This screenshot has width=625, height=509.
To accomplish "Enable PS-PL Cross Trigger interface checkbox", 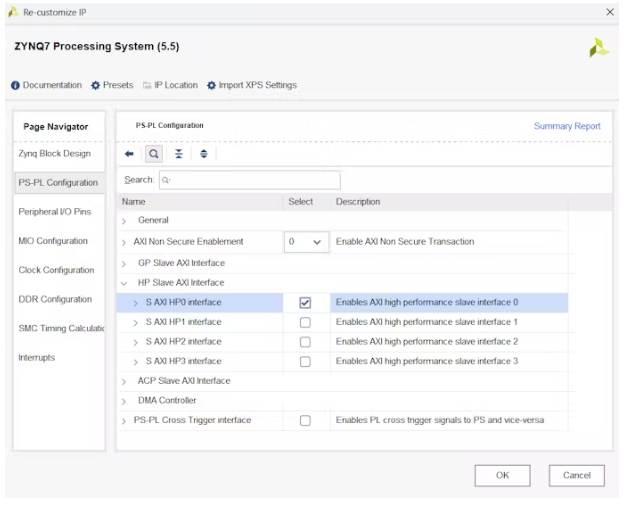I will (x=305, y=421).
